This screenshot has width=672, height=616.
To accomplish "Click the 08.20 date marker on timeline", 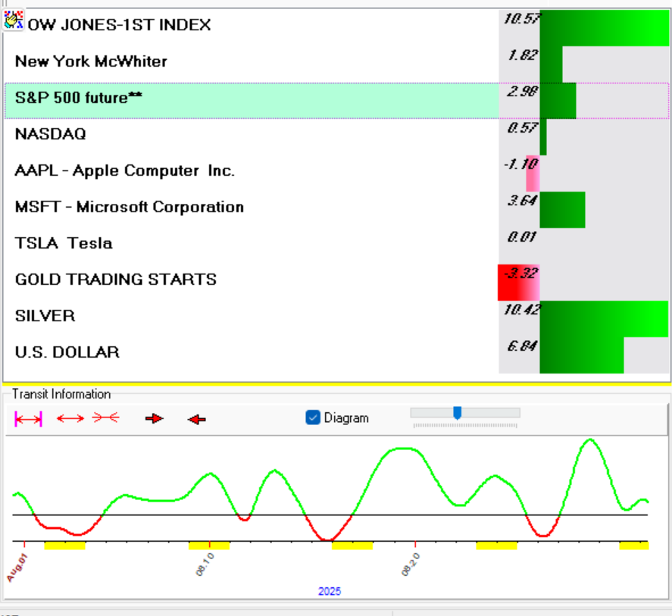I will (x=410, y=564).
